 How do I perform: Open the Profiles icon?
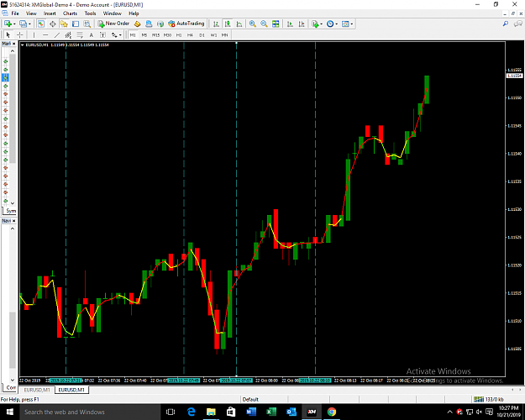click(23, 24)
